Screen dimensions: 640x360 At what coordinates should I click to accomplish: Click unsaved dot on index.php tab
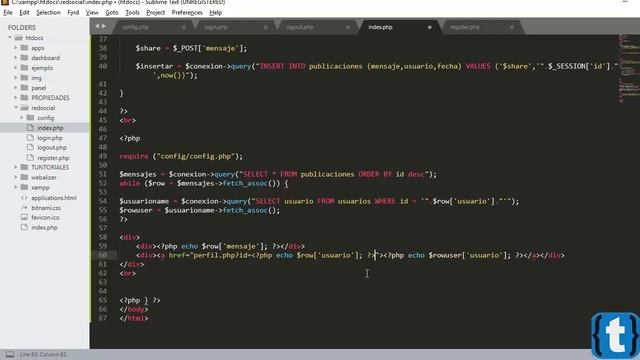429,27
